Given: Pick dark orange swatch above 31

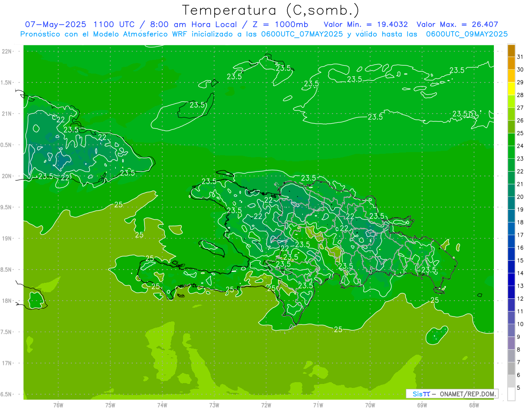Looking at the screenshot, I should [x=511, y=51].
